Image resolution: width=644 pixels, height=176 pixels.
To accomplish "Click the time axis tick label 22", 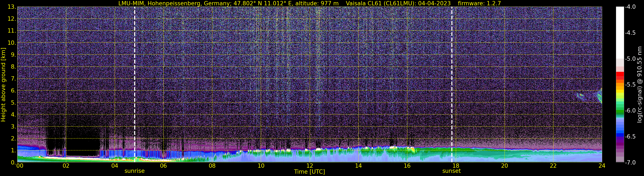I will pos(553,166).
